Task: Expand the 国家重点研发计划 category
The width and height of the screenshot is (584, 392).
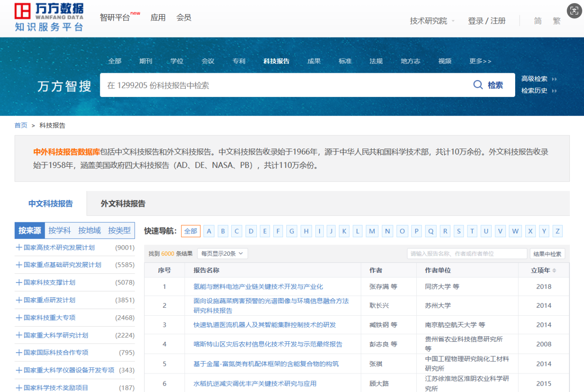Action: [x=19, y=300]
